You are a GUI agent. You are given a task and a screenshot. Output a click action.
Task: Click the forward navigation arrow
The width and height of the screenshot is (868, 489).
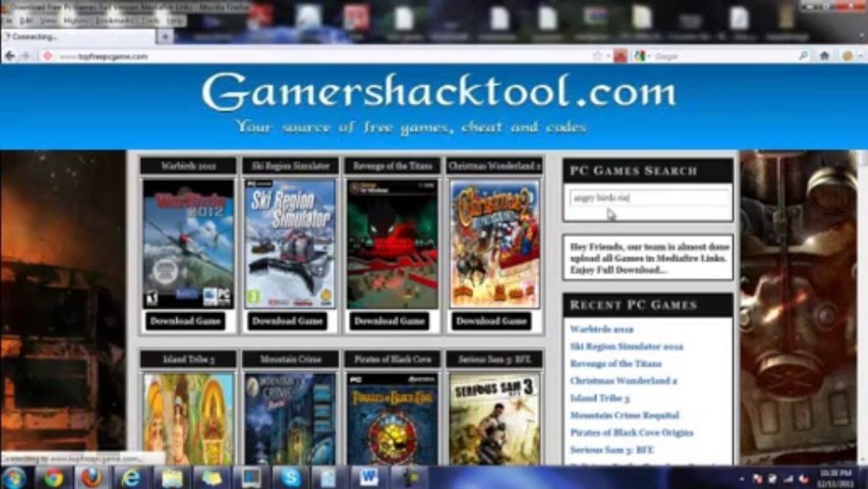[x=25, y=56]
